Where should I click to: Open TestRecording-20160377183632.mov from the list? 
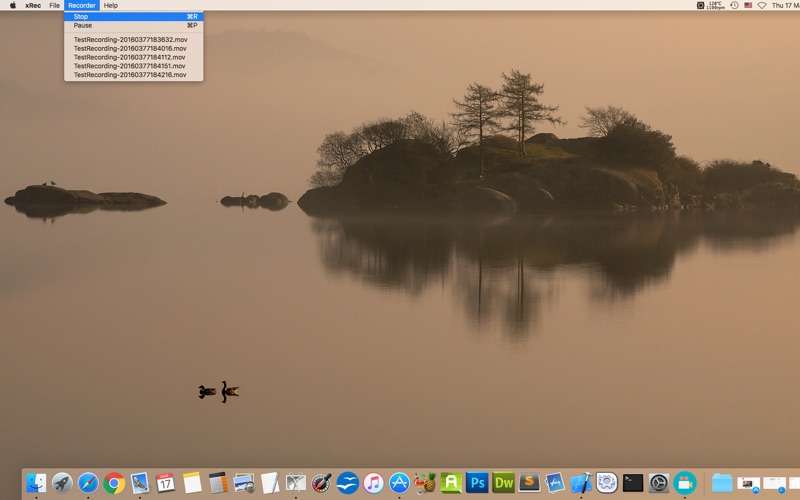(x=130, y=39)
